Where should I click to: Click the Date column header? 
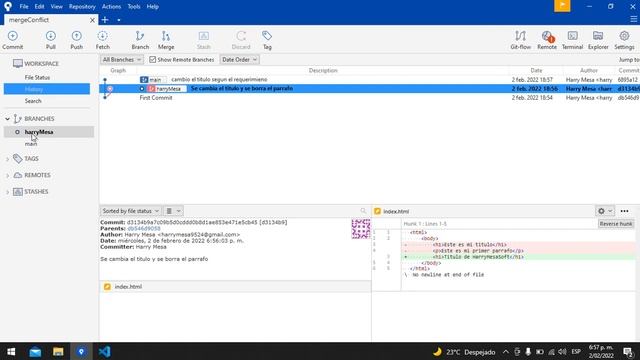tap(536, 71)
